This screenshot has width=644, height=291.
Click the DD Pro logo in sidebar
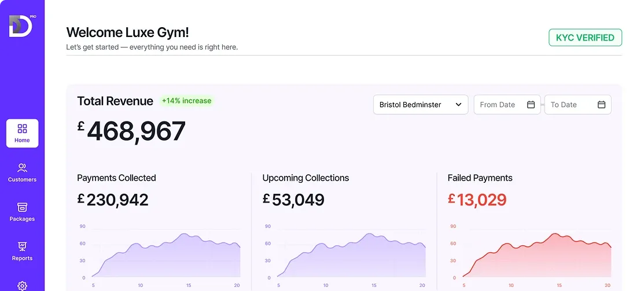click(x=22, y=26)
